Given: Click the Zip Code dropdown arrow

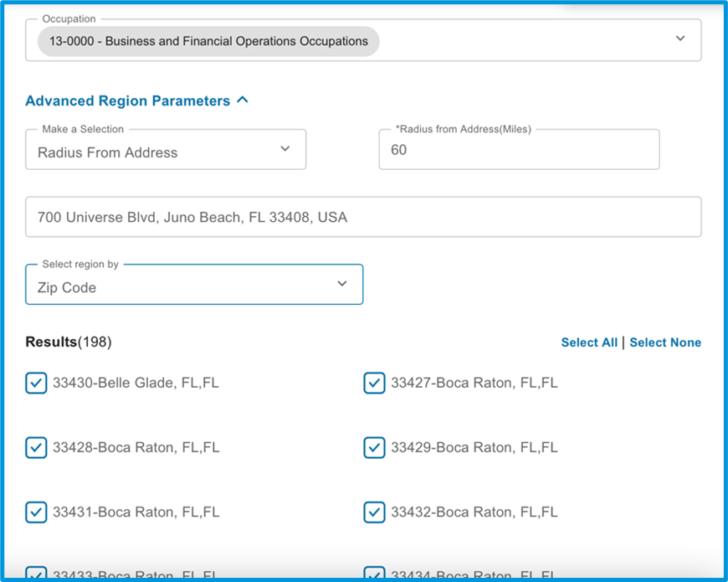Looking at the screenshot, I should [342, 284].
